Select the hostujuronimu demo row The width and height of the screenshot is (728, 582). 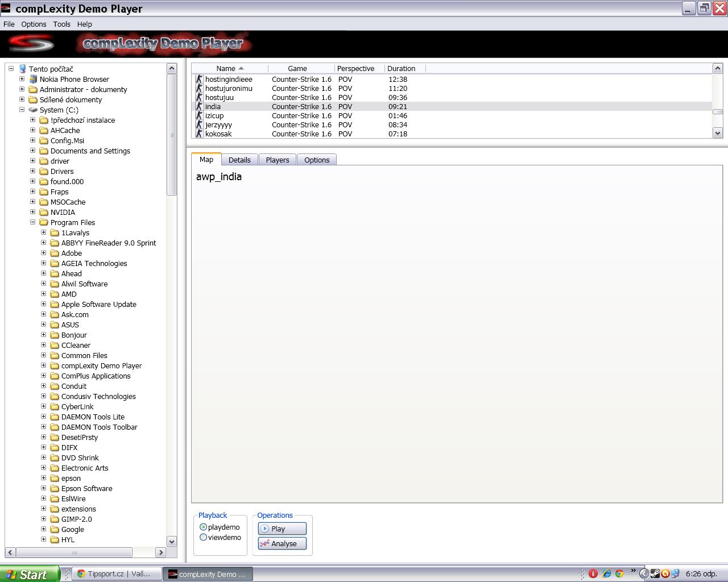[x=452, y=88]
